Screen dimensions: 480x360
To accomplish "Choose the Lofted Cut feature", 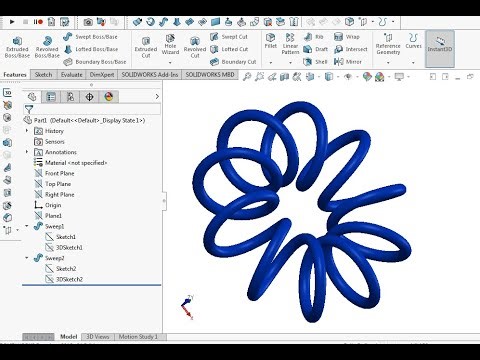I will 229,49.
